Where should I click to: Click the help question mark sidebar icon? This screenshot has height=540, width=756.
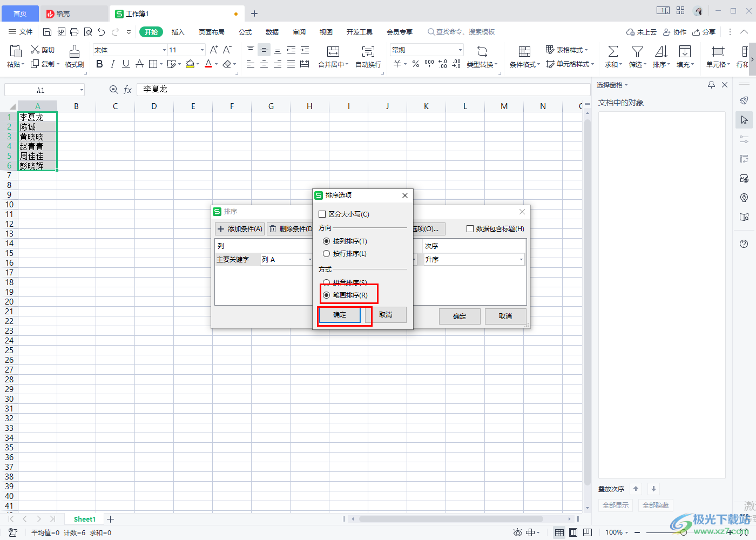click(x=744, y=244)
